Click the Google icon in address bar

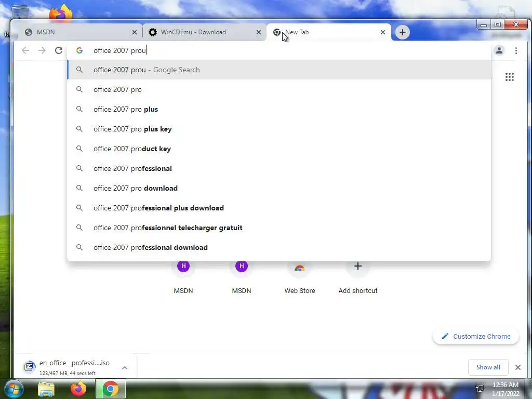[79, 50]
